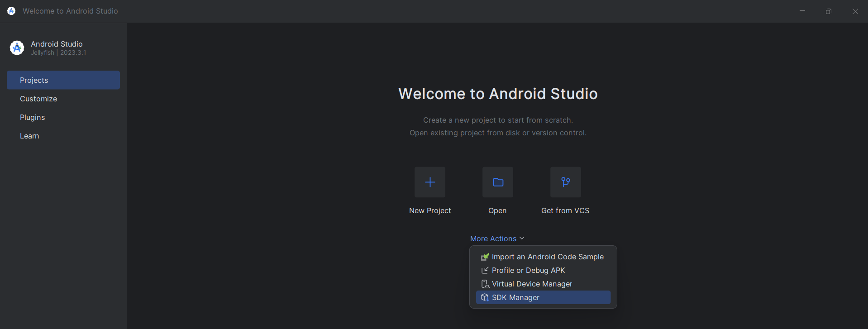Open the Plugins tab
Image resolution: width=868 pixels, height=329 pixels.
(63, 117)
